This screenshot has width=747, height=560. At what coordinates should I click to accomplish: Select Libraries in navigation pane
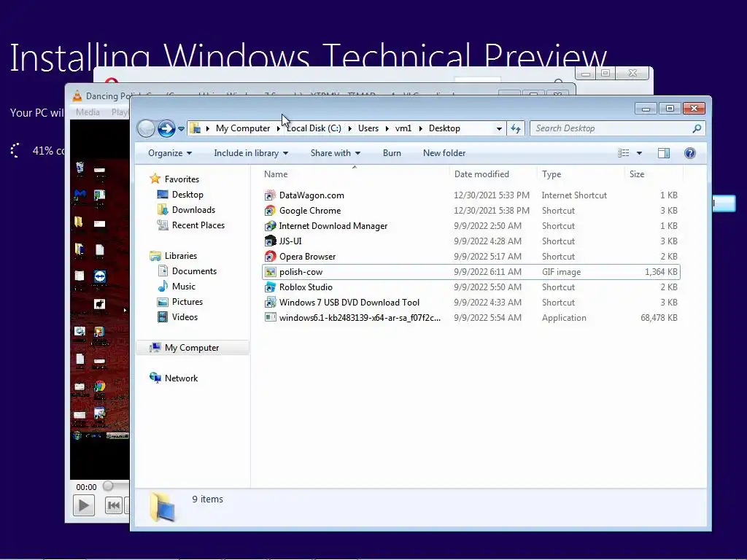(181, 256)
